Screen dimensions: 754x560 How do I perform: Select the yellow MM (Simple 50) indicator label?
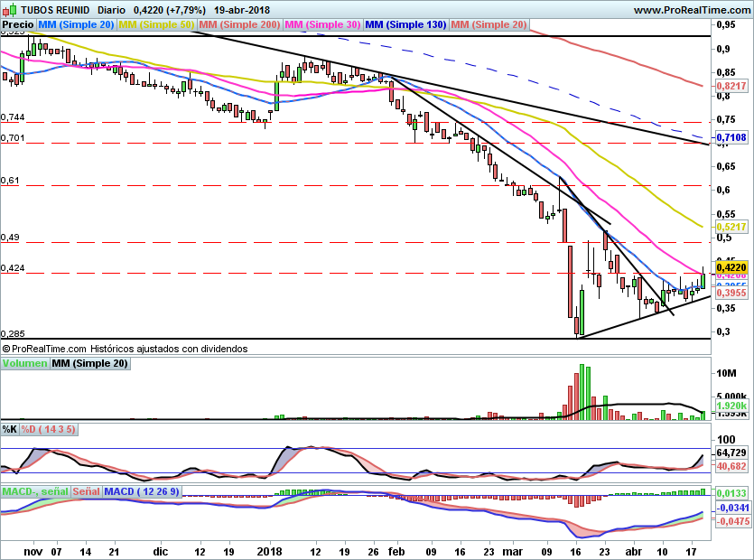click(156, 25)
